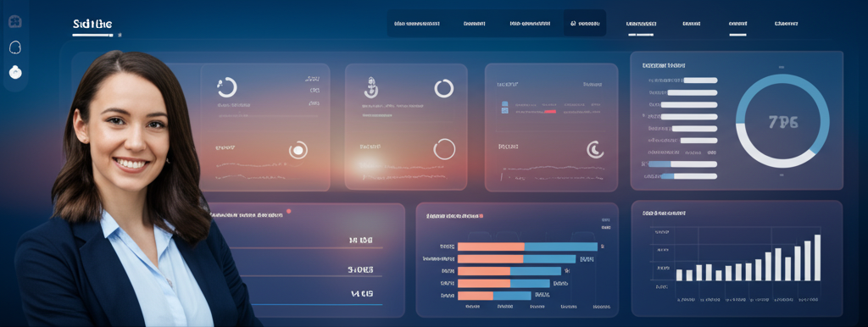Screen dimensions: 868x327
Task: Click top stacked bar's blue segment
Action: point(561,247)
